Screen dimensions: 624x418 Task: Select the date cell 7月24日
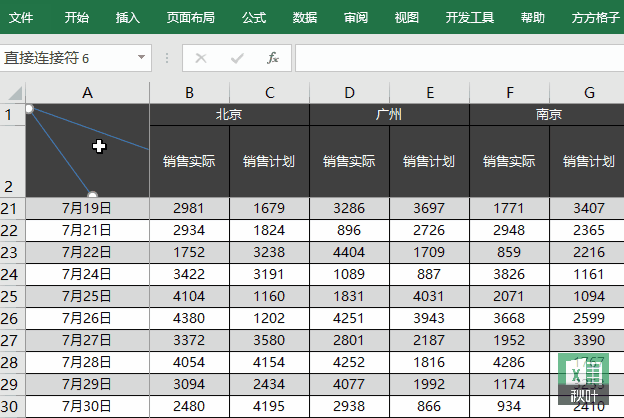[x=88, y=274]
